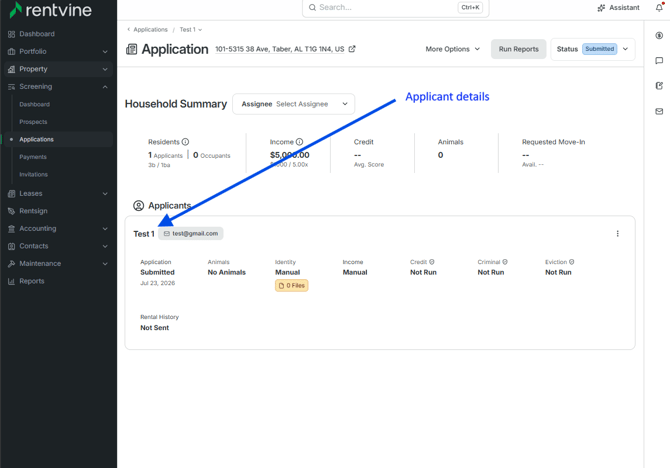Screen dimensions: 670x468
Task: Click the Search input field
Action: click(396, 8)
